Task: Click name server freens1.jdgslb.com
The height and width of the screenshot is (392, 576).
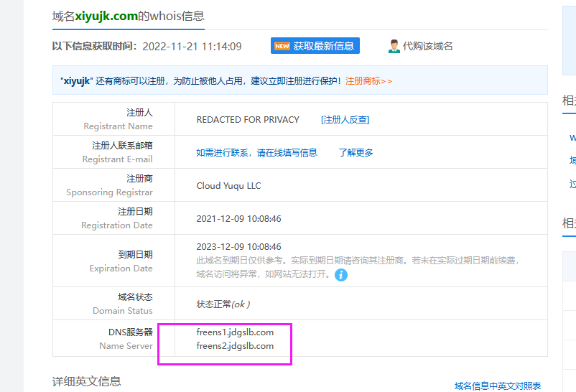Action: pos(235,332)
